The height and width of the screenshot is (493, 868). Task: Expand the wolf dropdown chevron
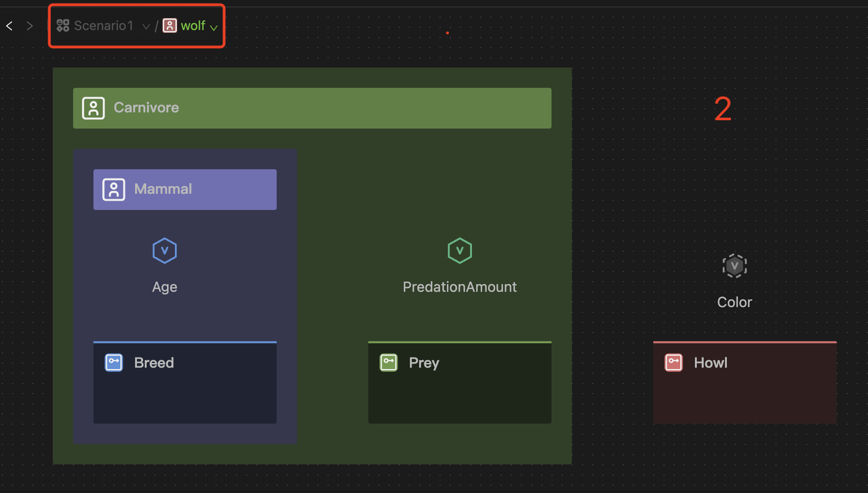pyautogui.click(x=214, y=28)
